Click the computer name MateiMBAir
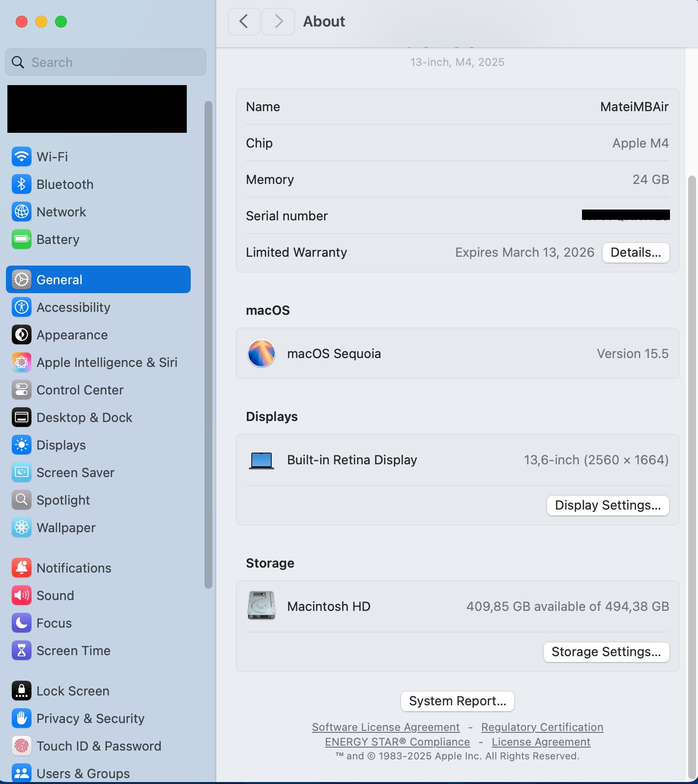The width and height of the screenshot is (698, 784). click(634, 107)
